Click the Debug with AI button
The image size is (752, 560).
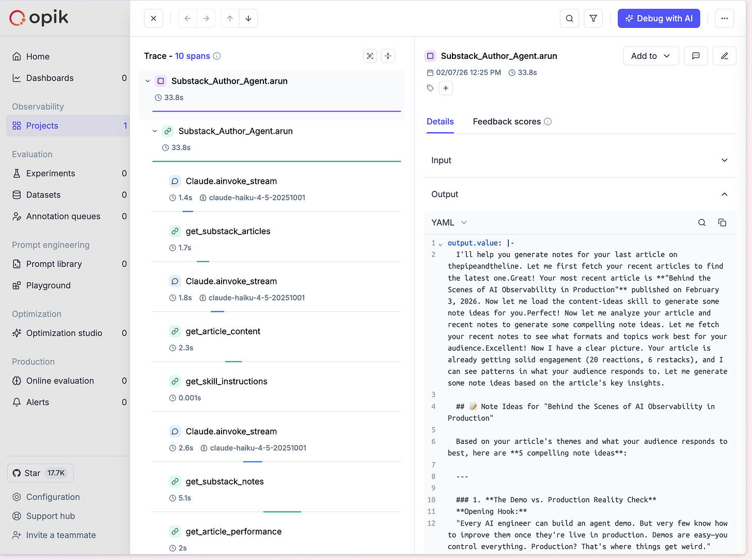(659, 19)
